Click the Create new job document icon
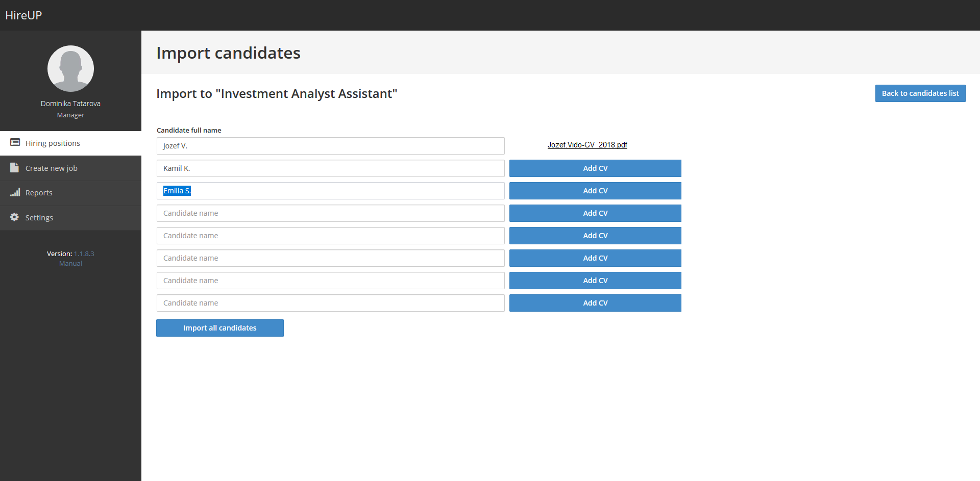Viewport: 980px width, 481px height. [14, 168]
